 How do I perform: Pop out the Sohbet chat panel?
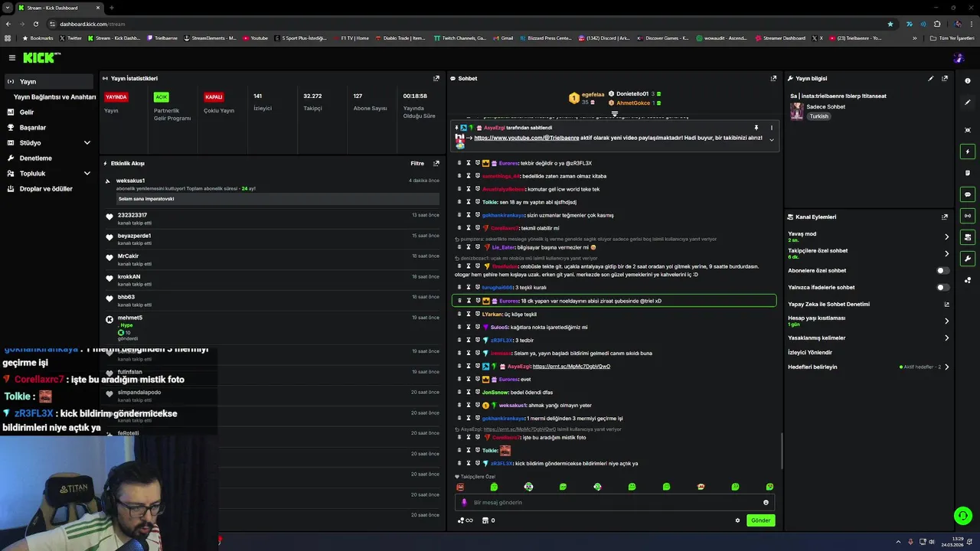click(773, 78)
